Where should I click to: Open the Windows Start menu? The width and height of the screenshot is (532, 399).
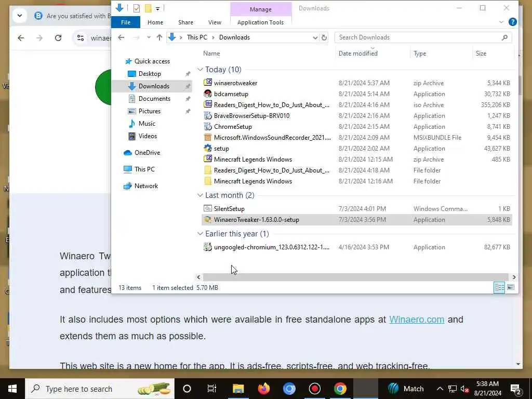(x=12, y=389)
